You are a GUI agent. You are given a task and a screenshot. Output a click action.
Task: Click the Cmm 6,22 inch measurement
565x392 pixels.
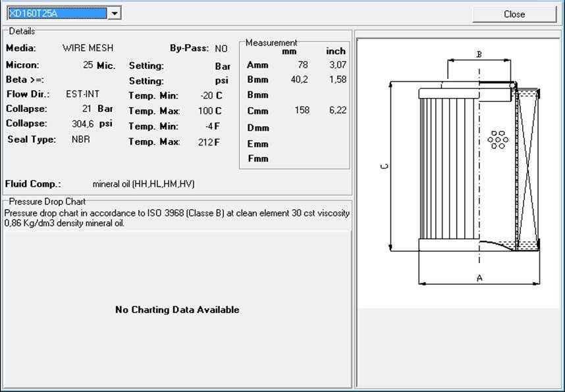[x=337, y=110]
